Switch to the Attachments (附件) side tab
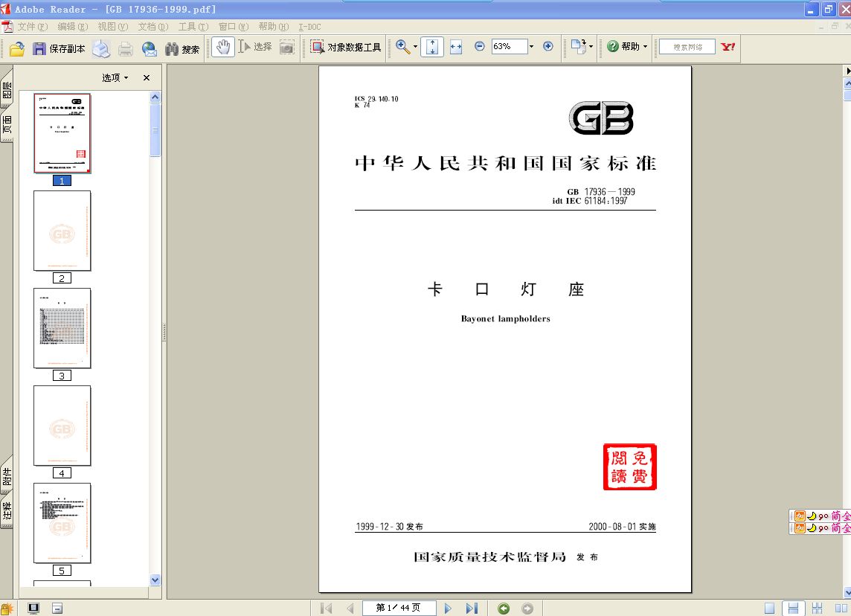Screen dimensions: 851x616 click(x=7, y=476)
